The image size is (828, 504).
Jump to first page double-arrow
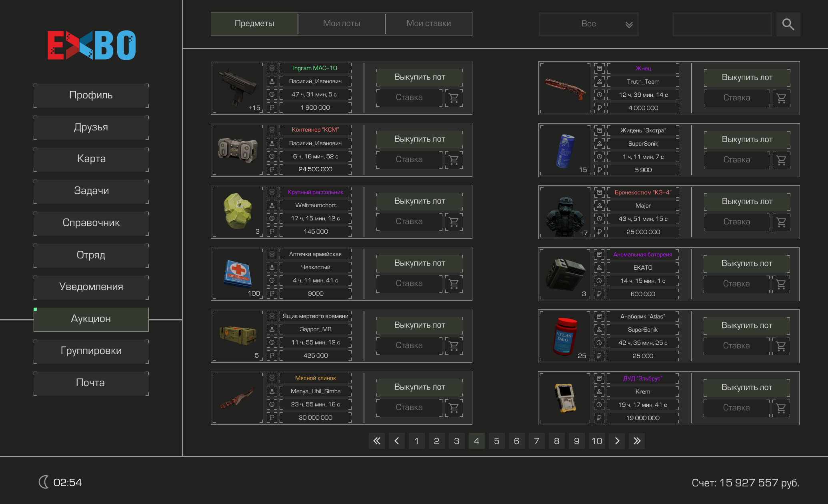(376, 441)
